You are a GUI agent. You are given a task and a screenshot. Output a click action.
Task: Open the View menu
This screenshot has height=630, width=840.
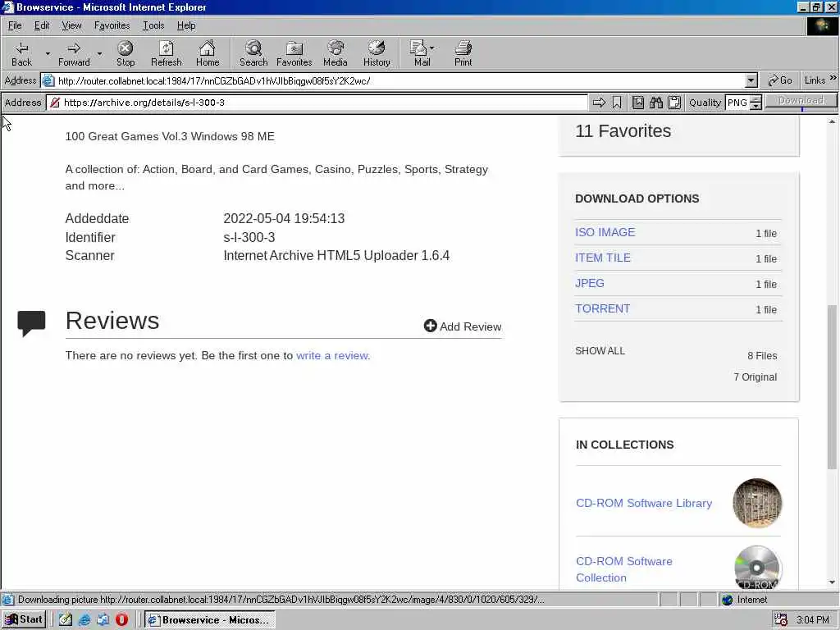[71, 25]
